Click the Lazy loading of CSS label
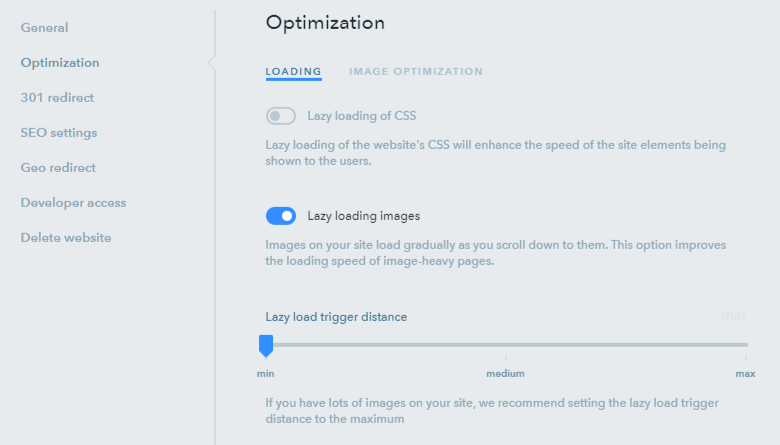Viewport: 780px width, 445px height. click(362, 116)
